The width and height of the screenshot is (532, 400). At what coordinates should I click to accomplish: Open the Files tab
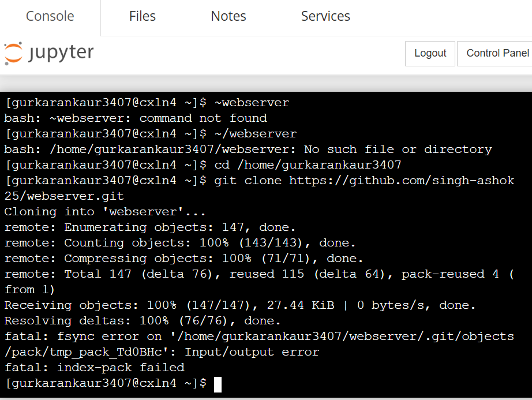(x=142, y=16)
